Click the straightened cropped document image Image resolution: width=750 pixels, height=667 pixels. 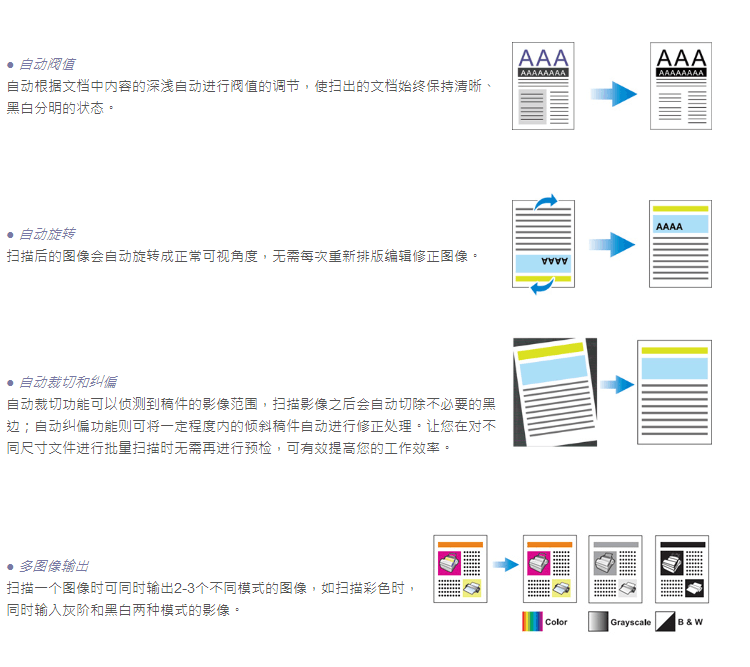tap(674, 392)
